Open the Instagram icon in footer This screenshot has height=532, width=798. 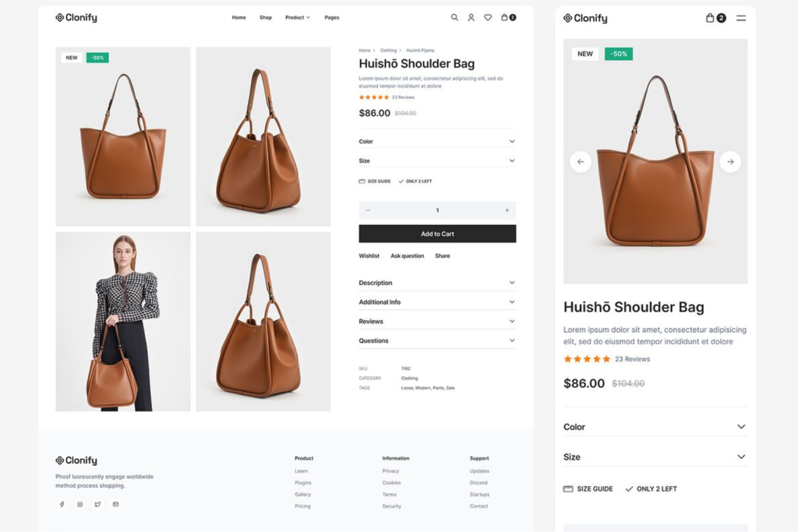coord(79,505)
